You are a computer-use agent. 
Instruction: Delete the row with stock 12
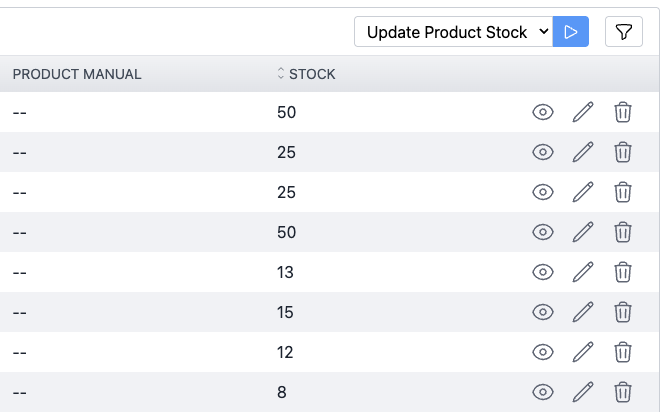pos(623,352)
